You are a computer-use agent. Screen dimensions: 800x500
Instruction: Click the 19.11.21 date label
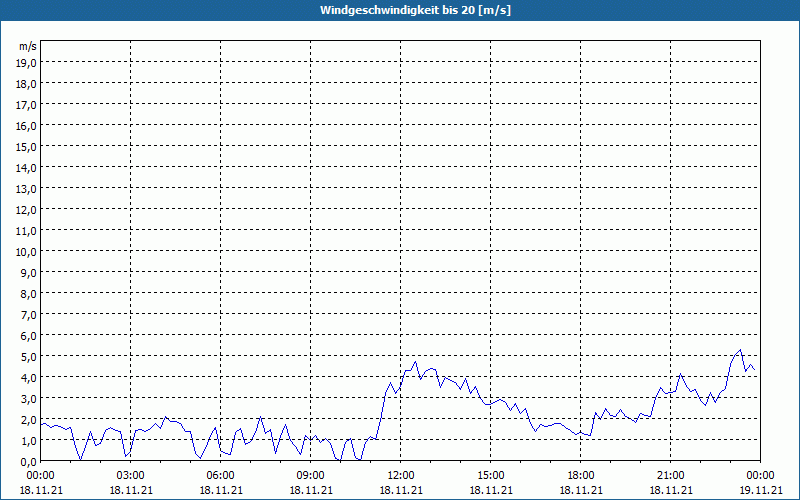pyautogui.click(x=761, y=490)
